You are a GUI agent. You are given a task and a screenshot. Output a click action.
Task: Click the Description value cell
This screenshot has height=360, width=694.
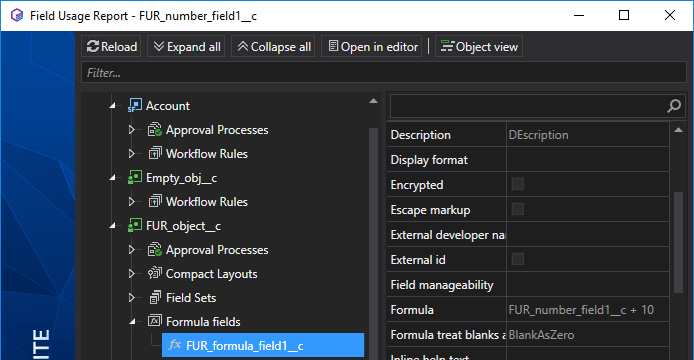588,135
